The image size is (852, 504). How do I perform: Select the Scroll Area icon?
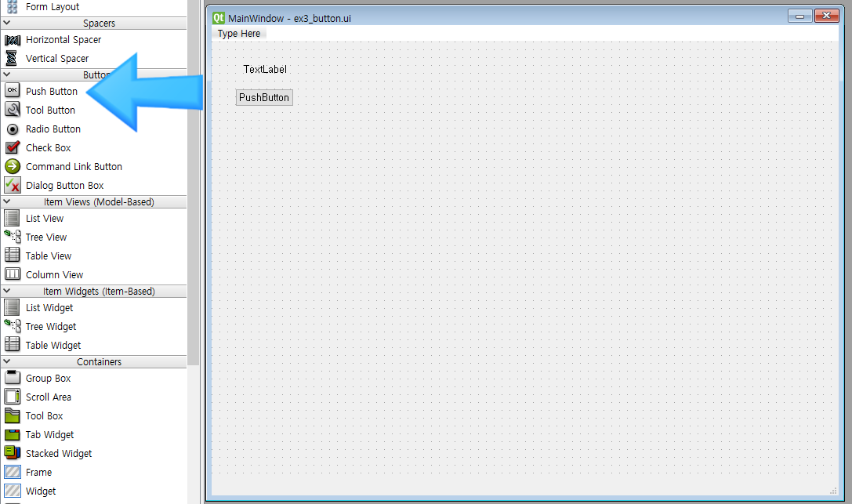[x=12, y=397]
